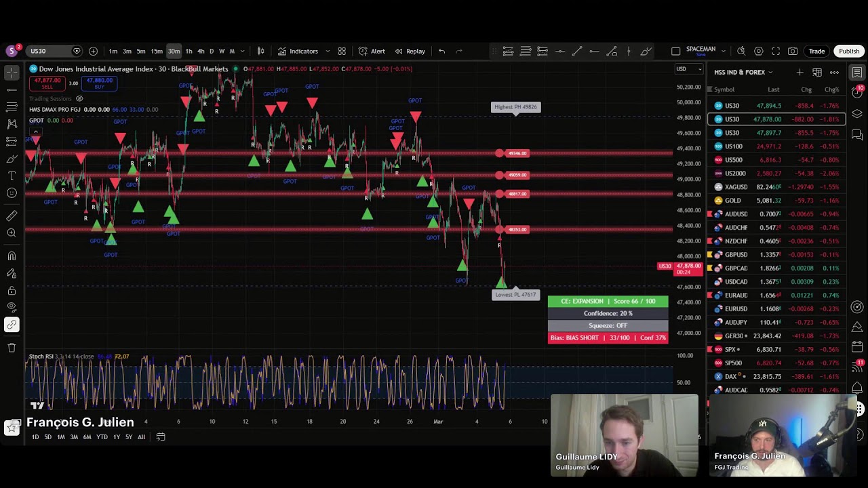
Task: Toggle lock all drawings
Action: coord(12,291)
